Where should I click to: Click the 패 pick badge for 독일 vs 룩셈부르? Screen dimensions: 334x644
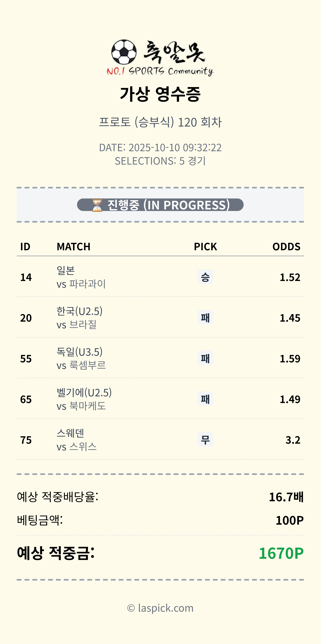[205, 358]
